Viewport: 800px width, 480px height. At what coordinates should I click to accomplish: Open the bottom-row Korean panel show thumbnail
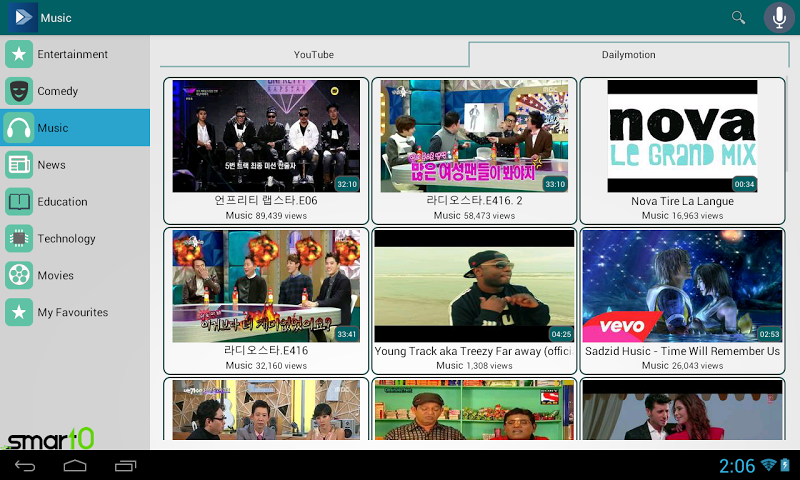pos(266,410)
